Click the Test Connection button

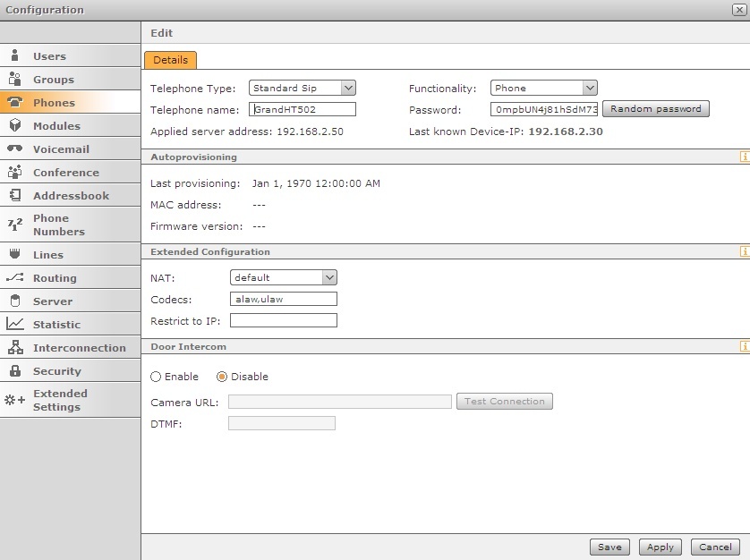click(505, 402)
